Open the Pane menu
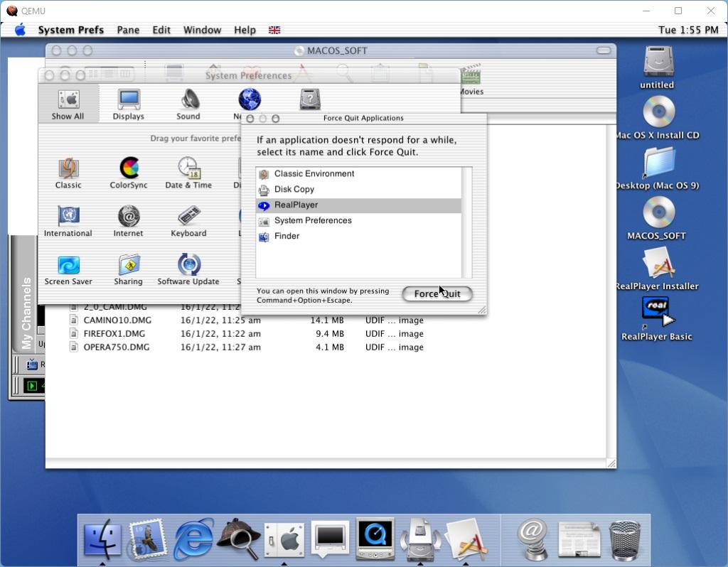This screenshot has width=728, height=567. point(128,30)
